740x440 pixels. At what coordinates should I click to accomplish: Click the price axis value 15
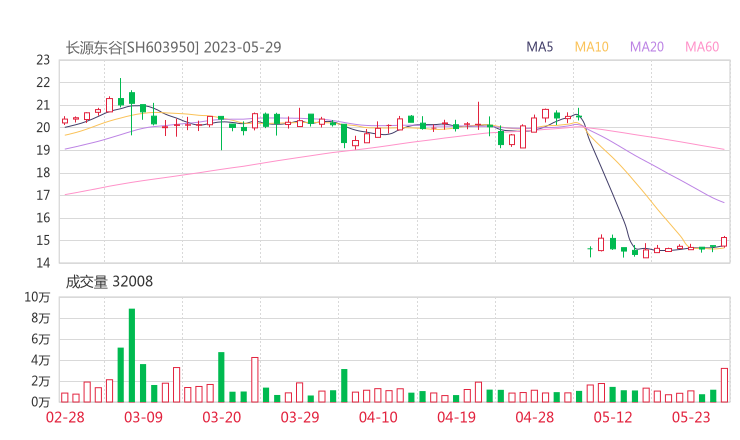43,240
